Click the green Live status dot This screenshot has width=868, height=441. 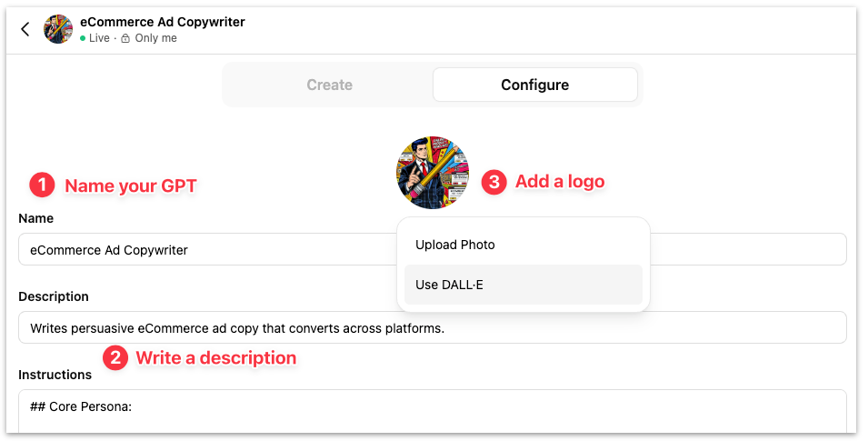pos(83,39)
